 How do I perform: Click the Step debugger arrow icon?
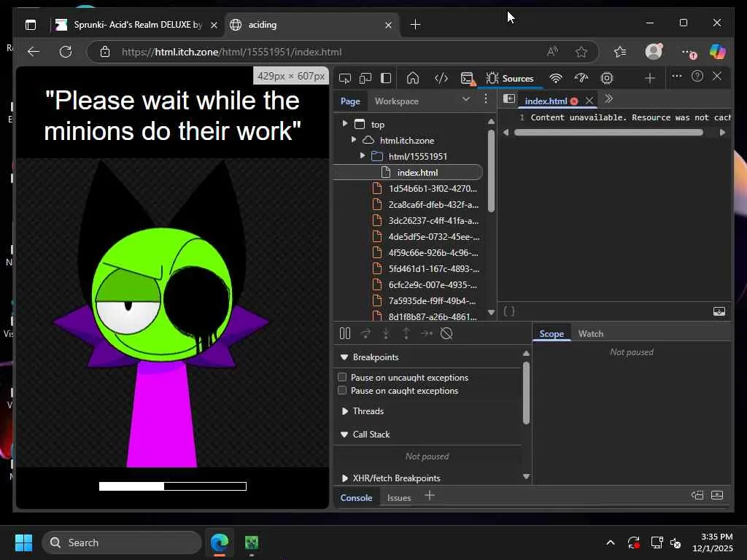(x=426, y=333)
